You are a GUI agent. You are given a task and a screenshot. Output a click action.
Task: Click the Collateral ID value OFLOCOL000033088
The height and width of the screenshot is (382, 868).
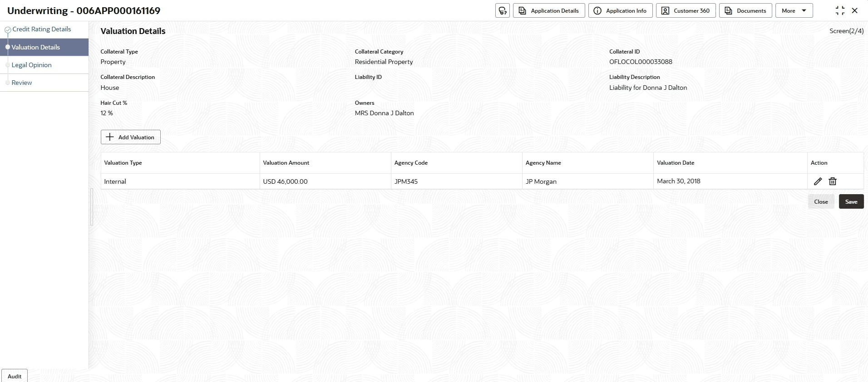(641, 62)
